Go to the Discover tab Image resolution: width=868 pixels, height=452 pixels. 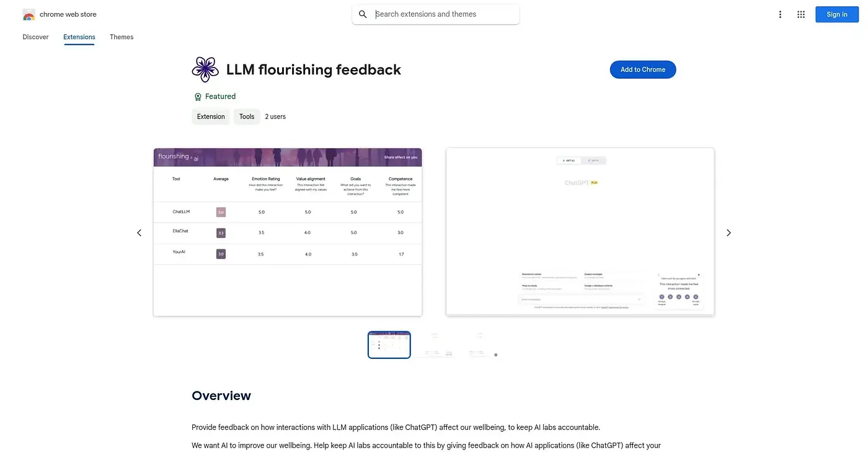35,37
